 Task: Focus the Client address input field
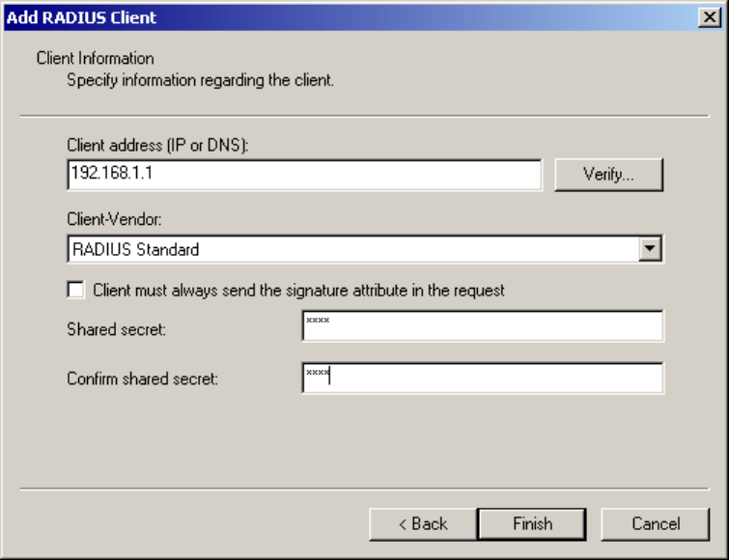pos(304,175)
